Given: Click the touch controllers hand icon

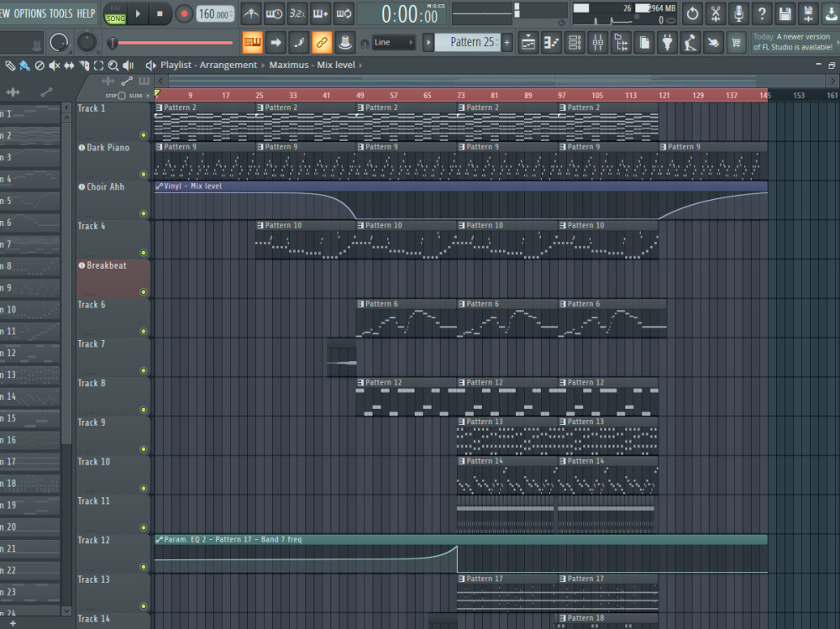Looking at the screenshot, I should [x=713, y=42].
